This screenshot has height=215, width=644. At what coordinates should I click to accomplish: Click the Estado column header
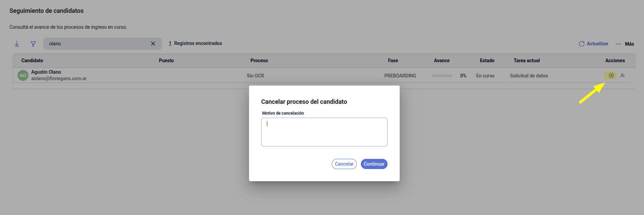pos(487,61)
